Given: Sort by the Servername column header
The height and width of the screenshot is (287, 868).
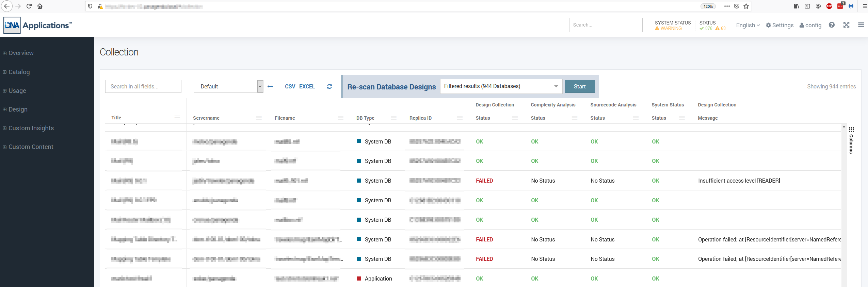Looking at the screenshot, I should click(206, 118).
